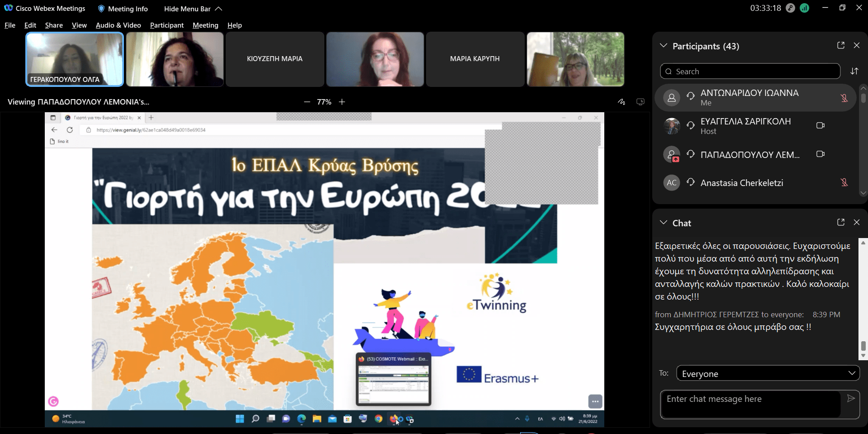The width and height of the screenshot is (868, 434).
Task: Select ΚΙΟΥΖΕΠΗ ΜΑΡΙΑ participant tile
Action: 275,59
